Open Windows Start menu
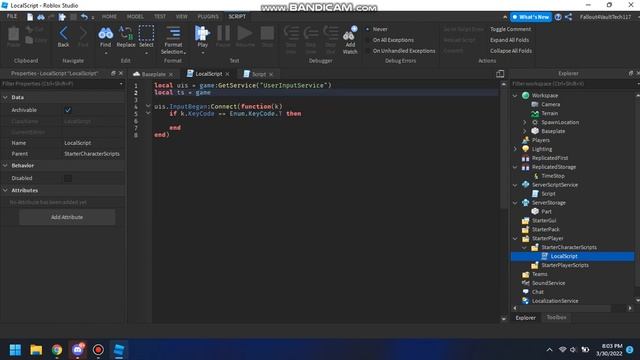 click(15, 350)
